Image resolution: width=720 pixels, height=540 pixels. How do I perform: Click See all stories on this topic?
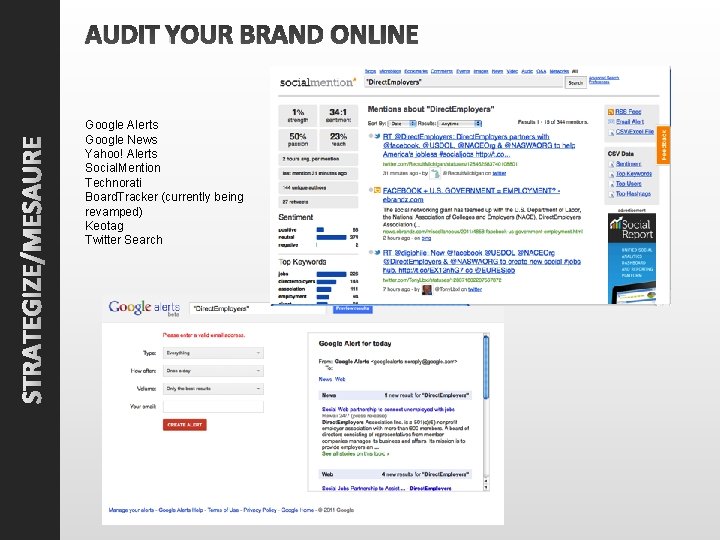[x=355, y=454]
